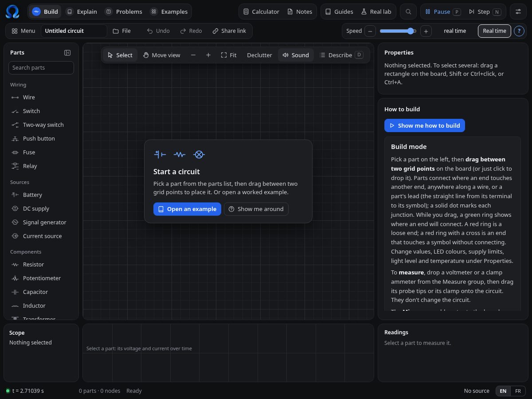Open the settings sliders icon

(x=518, y=12)
